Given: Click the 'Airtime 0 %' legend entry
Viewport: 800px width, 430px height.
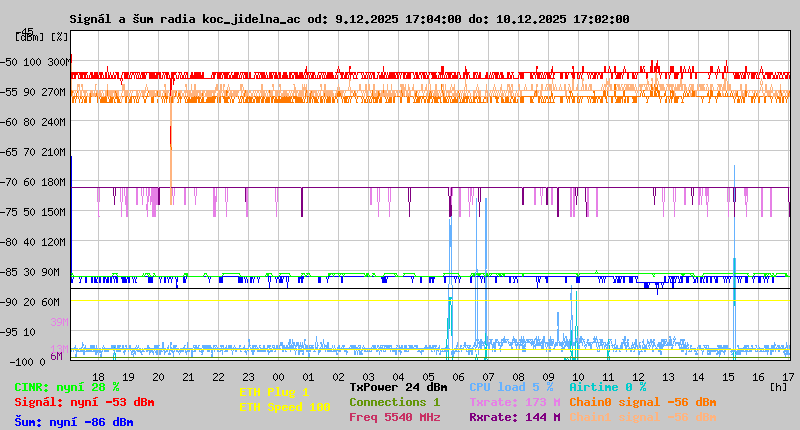Looking at the screenshot, I should [608, 388].
